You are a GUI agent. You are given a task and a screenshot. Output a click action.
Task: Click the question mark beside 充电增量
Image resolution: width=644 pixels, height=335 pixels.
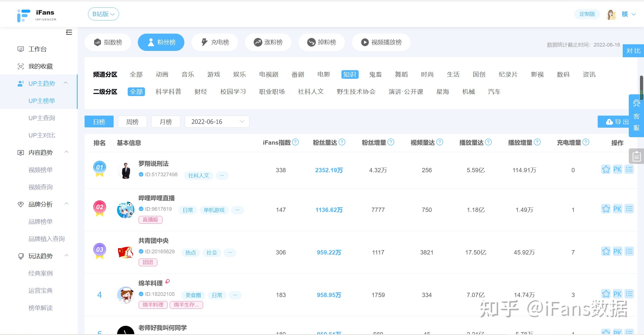click(x=586, y=142)
